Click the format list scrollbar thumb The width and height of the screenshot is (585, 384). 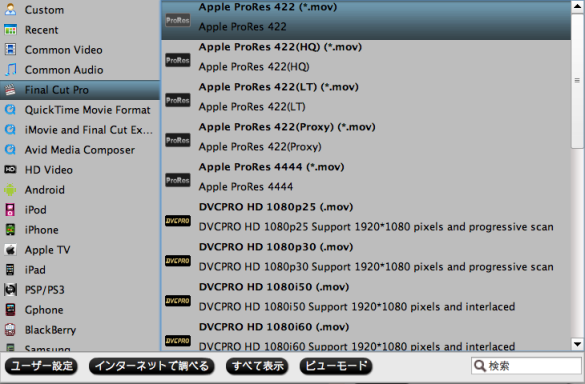point(577,81)
